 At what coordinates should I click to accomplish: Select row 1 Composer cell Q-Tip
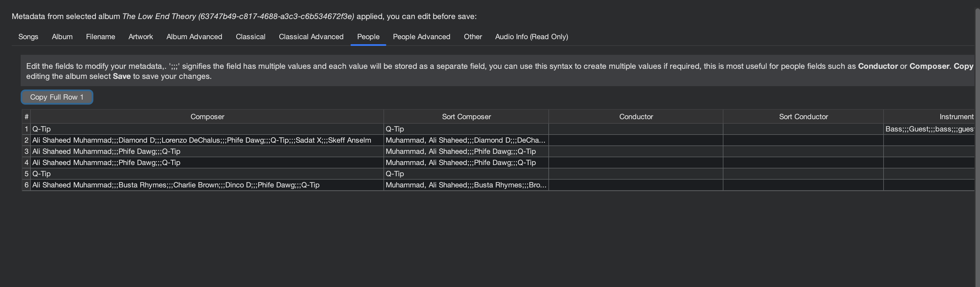[x=207, y=129]
